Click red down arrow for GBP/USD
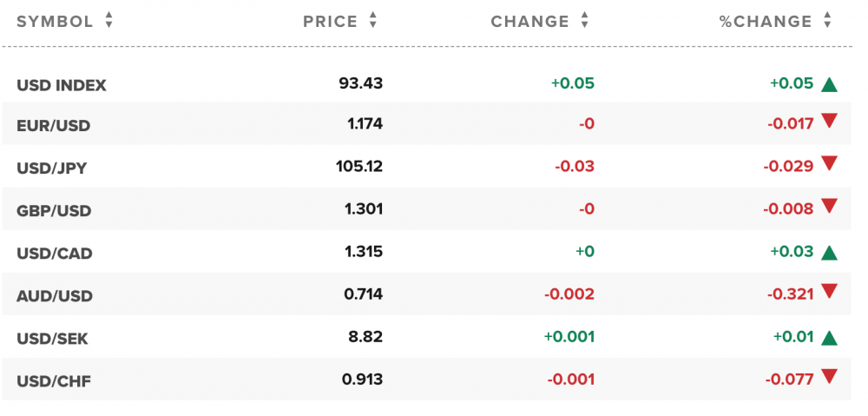 pyautogui.click(x=829, y=206)
